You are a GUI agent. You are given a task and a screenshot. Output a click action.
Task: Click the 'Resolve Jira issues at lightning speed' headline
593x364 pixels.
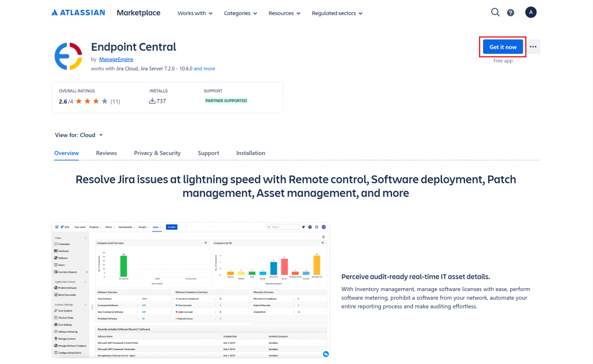(296, 186)
